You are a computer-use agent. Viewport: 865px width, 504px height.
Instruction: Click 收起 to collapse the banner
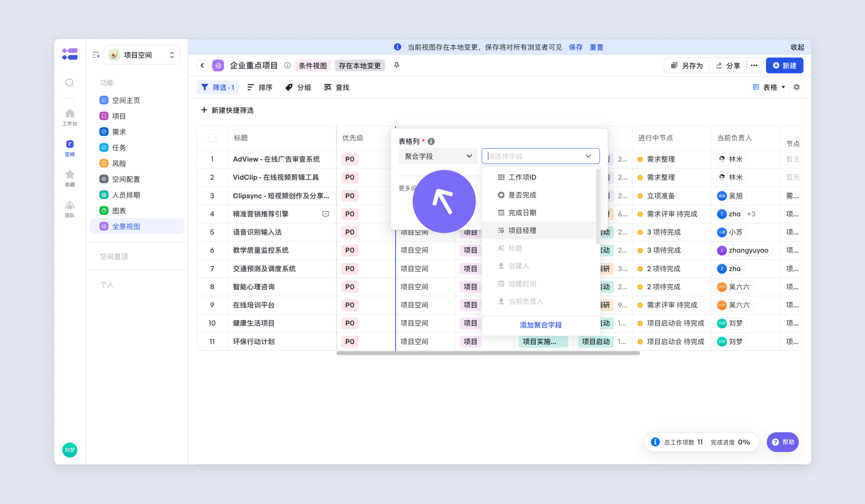[x=797, y=47]
